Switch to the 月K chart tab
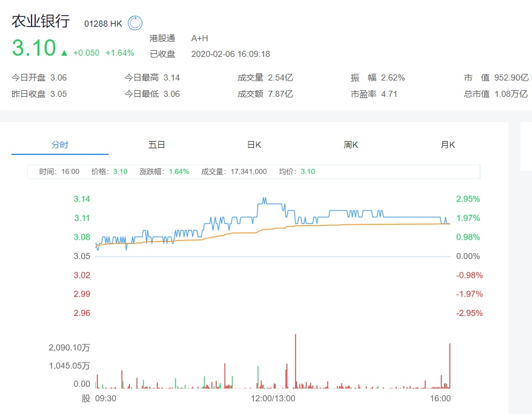The width and height of the screenshot is (532, 414). (x=448, y=145)
